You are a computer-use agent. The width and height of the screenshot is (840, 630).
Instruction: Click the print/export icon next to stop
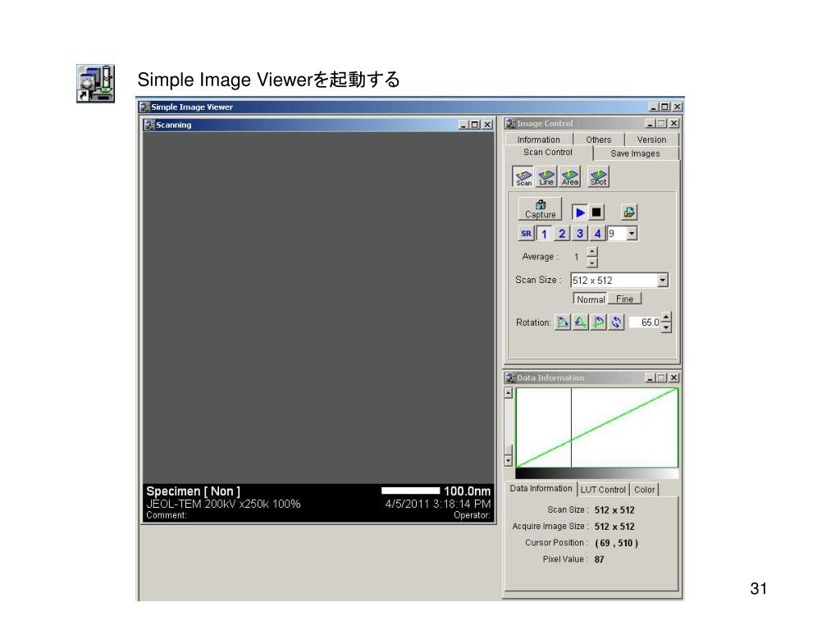629,212
